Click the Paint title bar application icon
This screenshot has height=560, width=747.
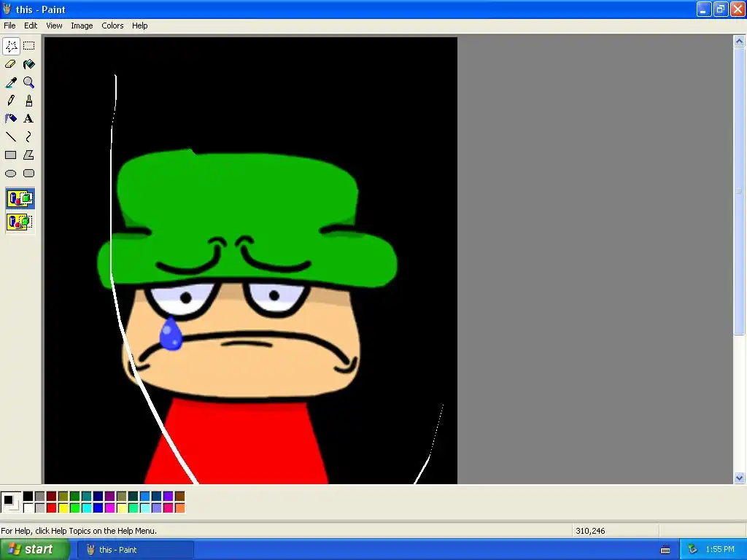(x=7, y=9)
